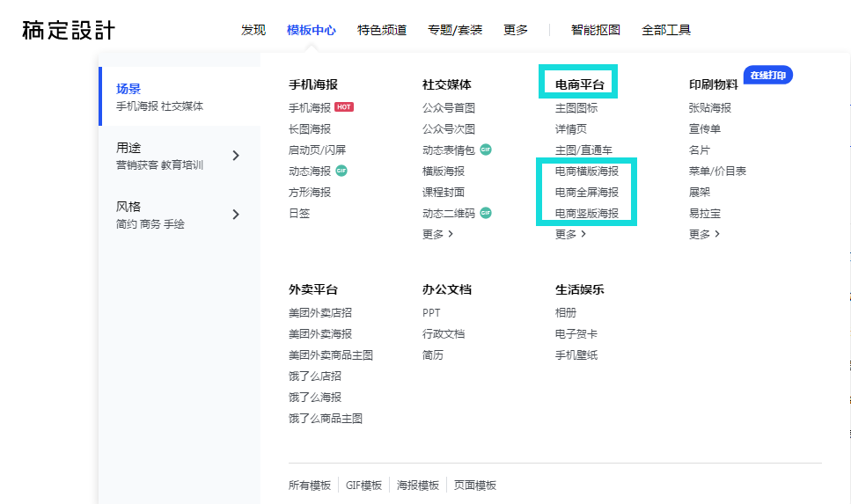Open 全部工具 in top navigation
851x504 pixels.
coord(666,31)
